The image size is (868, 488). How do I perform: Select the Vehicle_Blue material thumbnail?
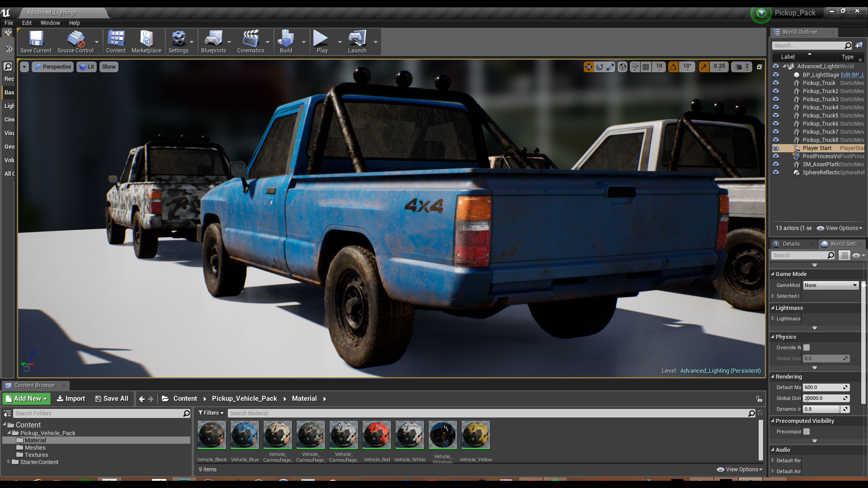(245, 435)
